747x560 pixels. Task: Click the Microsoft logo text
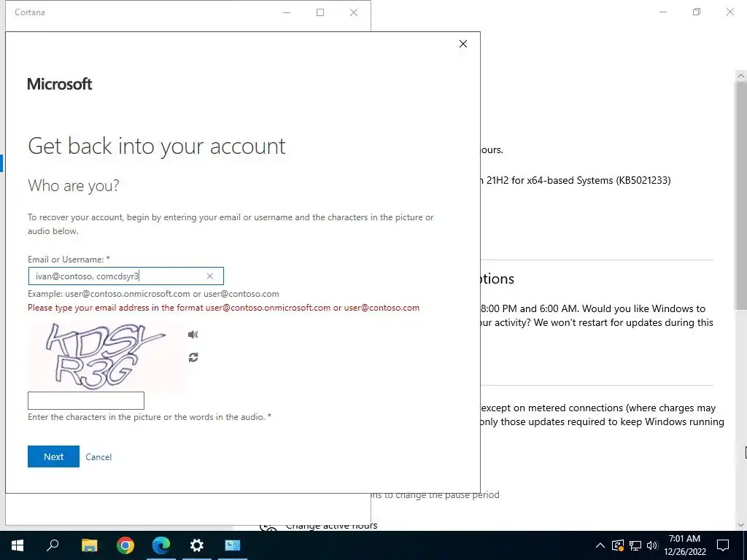pos(60,84)
